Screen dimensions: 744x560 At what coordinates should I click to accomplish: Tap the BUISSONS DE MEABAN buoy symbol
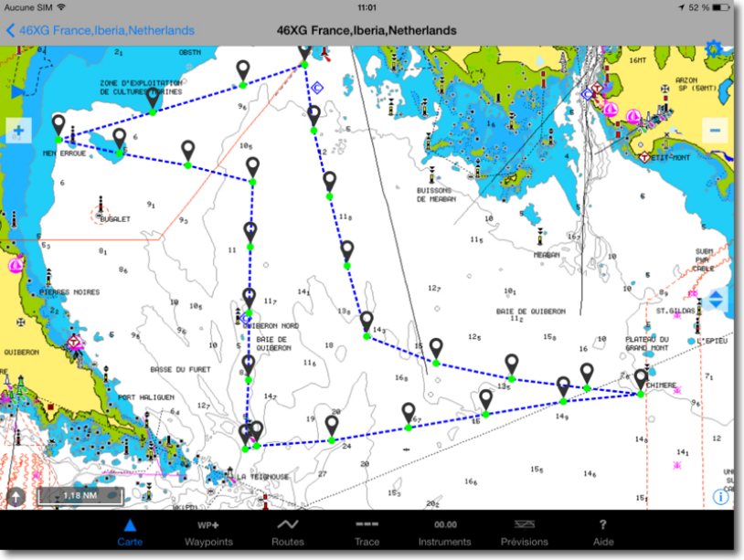pos(431,175)
